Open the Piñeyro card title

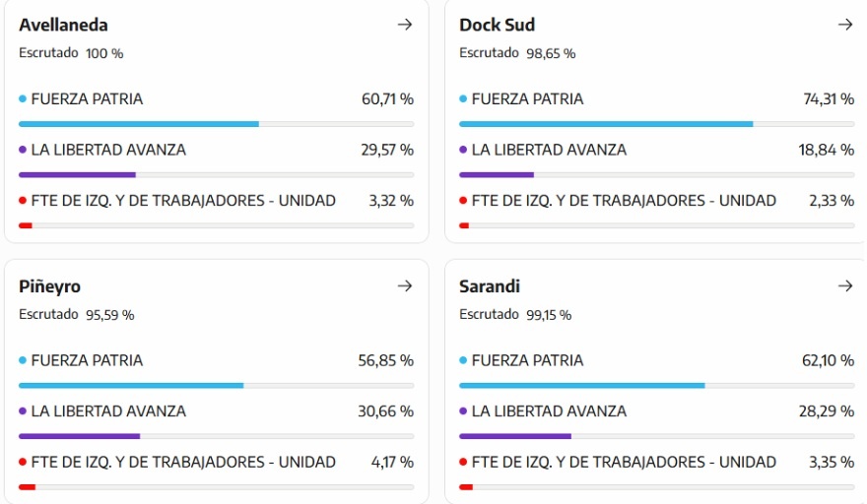(x=49, y=286)
